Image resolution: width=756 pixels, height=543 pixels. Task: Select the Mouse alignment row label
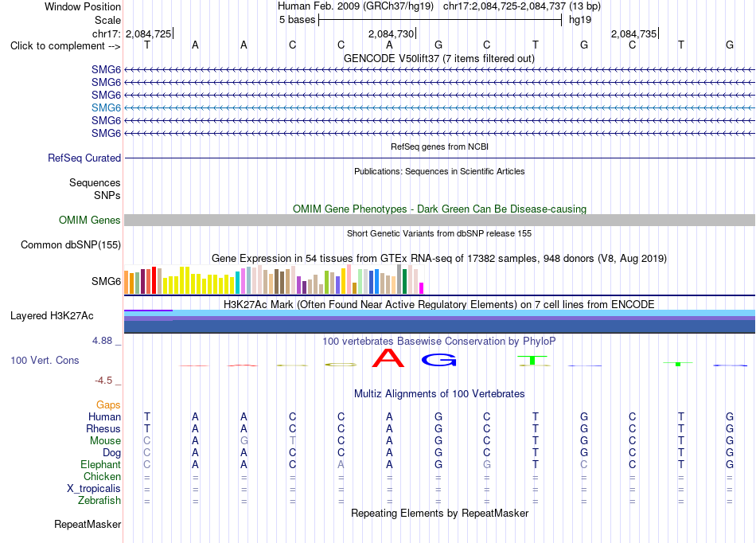pyautogui.click(x=105, y=441)
